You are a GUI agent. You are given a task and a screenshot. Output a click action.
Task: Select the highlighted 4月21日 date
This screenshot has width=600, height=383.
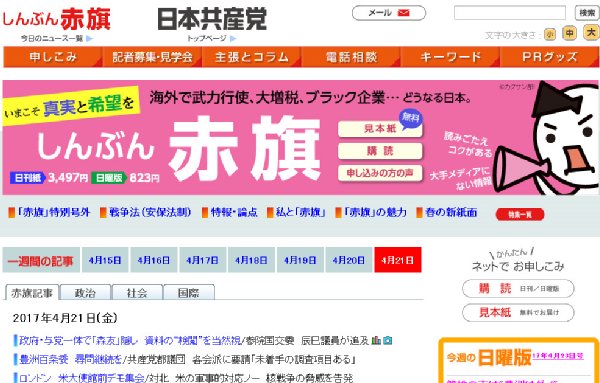point(398,260)
